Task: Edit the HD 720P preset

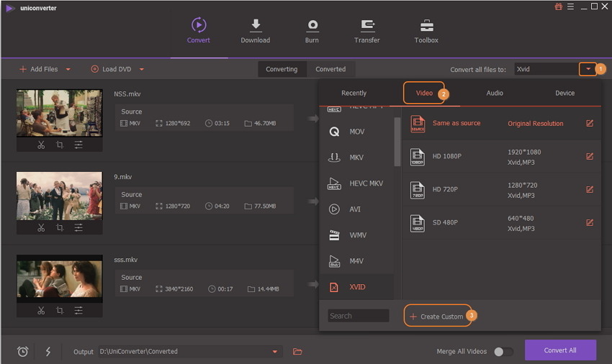Action: point(590,190)
